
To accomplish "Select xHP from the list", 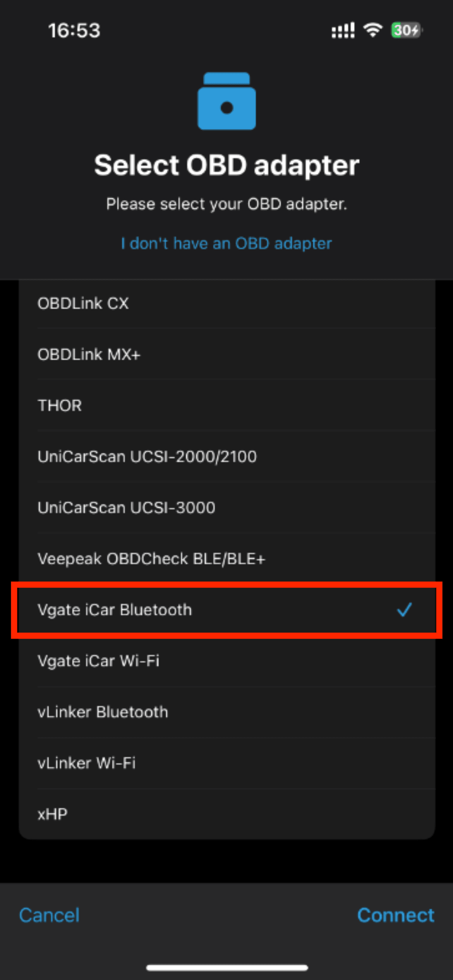I will pyautogui.click(x=227, y=814).
